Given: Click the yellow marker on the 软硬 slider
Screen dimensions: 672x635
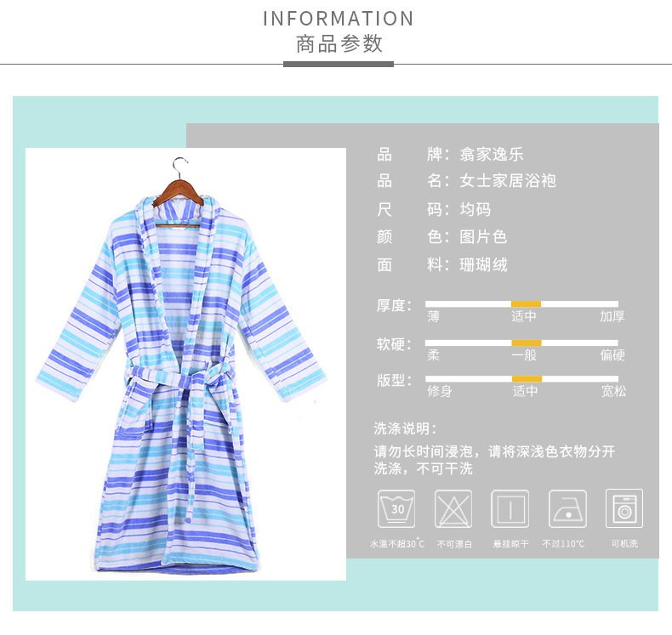Looking at the screenshot, I should (527, 343).
